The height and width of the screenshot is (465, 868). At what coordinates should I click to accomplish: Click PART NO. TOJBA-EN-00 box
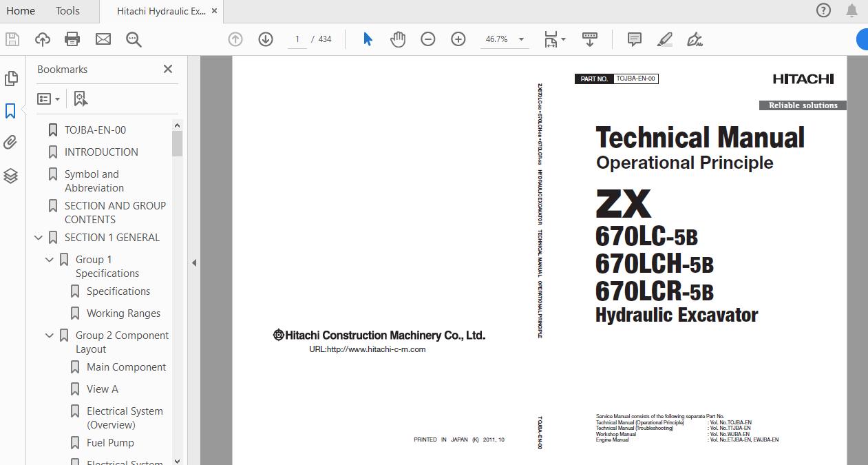pyautogui.click(x=616, y=79)
